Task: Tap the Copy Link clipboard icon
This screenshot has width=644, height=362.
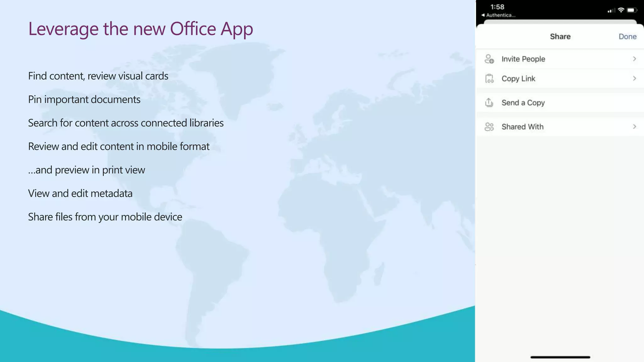Action: coord(489,79)
